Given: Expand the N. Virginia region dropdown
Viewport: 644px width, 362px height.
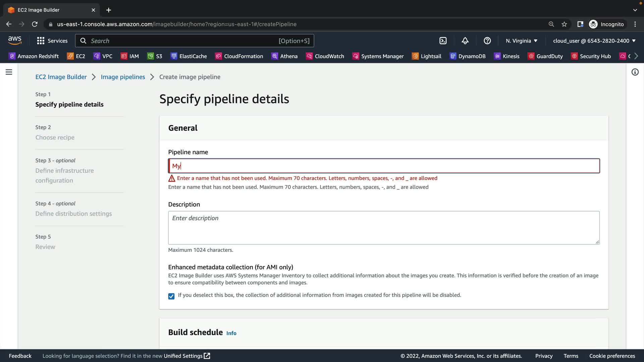Looking at the screenshot, I should click(x=522, y=41).
